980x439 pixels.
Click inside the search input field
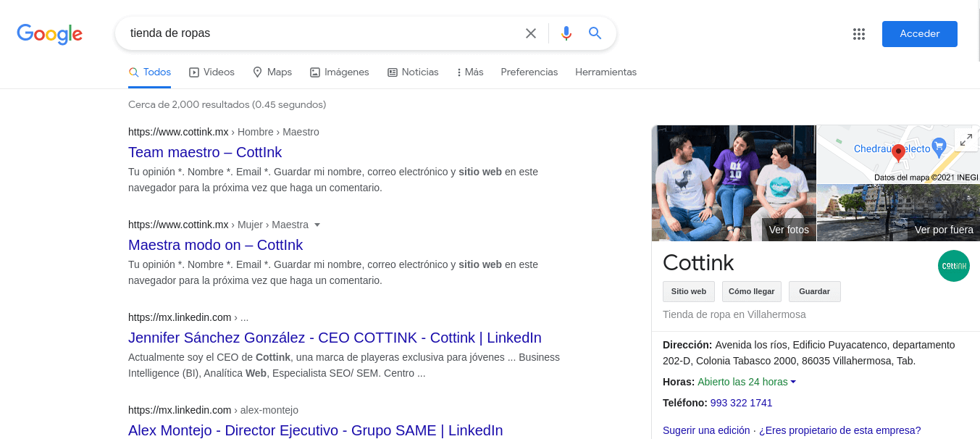pyautogui.click(x=319, y=33)
